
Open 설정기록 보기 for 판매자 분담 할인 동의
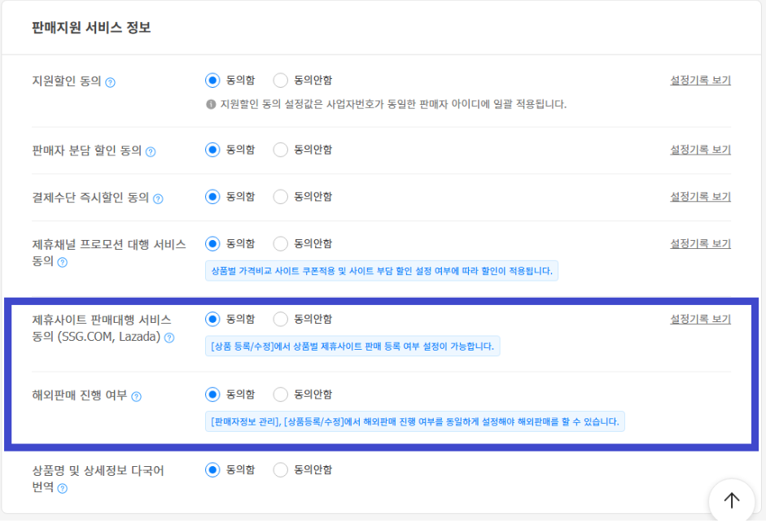(700, 150)
